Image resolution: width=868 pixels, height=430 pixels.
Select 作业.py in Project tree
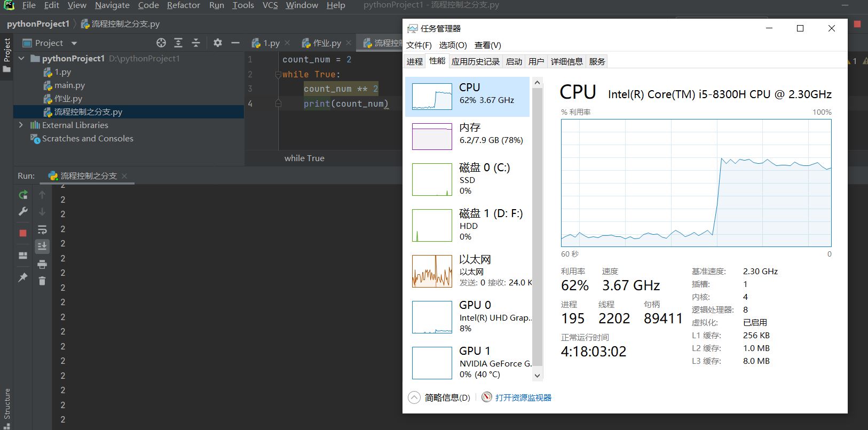pos(68,99)
